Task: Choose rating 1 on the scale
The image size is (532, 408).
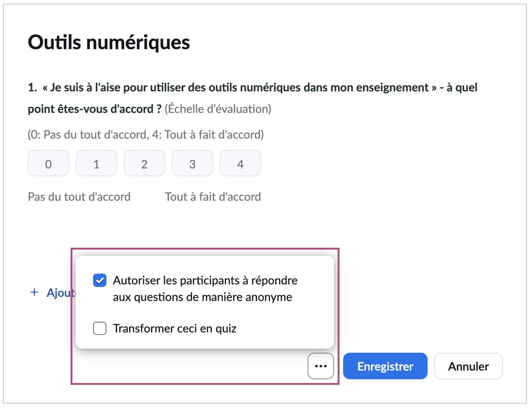Action: [x=96, y=164]
